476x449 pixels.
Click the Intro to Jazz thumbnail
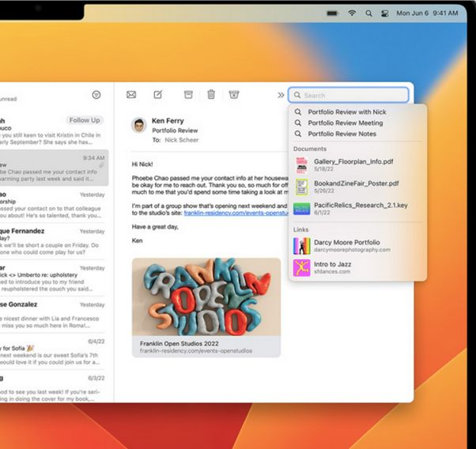[x=302, y=268]
